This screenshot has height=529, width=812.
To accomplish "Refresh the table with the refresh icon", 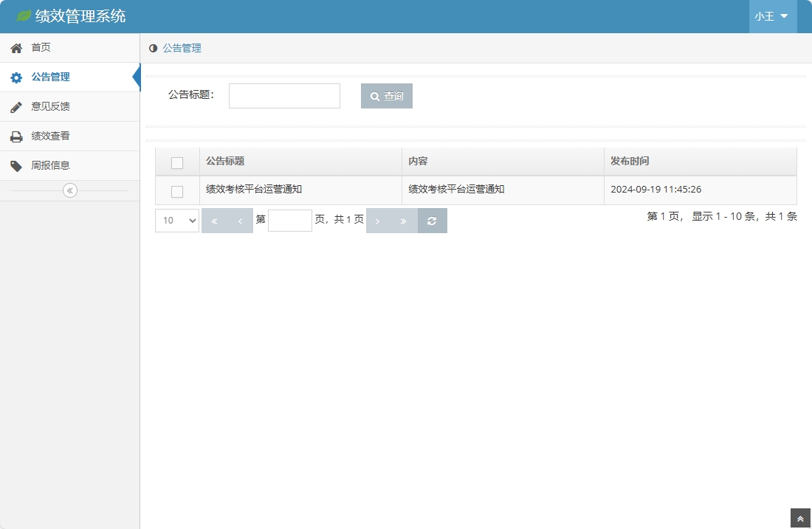I will tap(433, 220).
